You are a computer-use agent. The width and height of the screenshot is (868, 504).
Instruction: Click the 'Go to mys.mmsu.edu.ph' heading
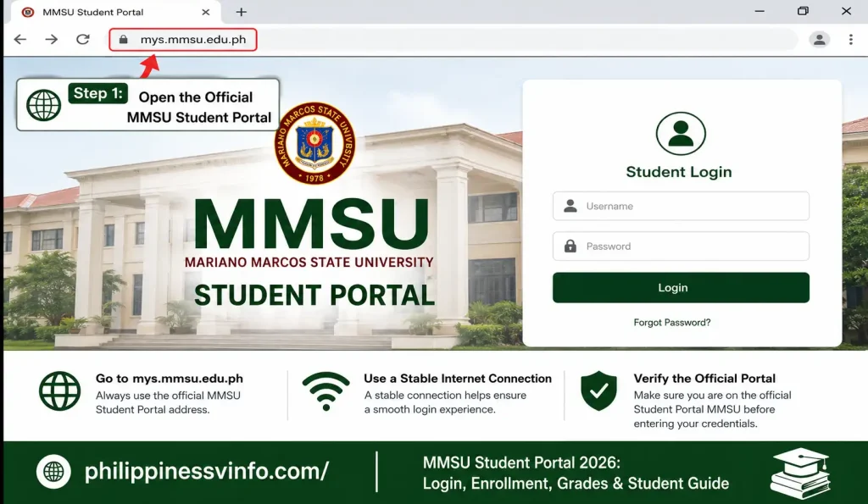coord(170,379)
